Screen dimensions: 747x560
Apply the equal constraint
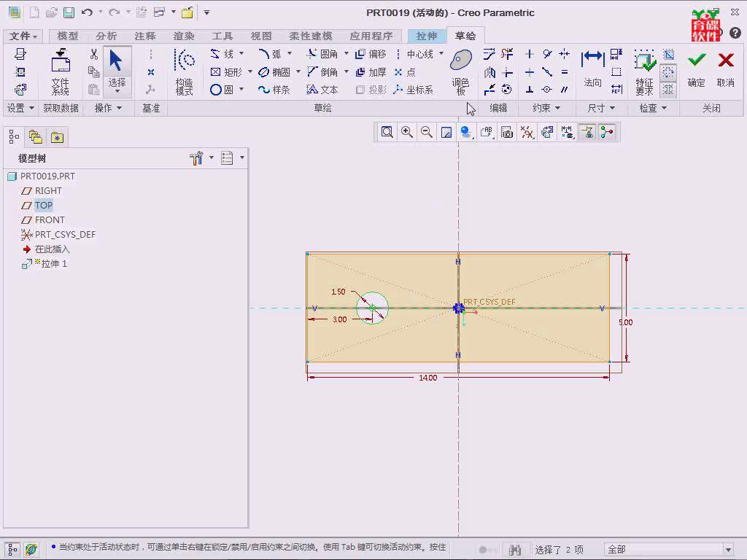point(565,72)
